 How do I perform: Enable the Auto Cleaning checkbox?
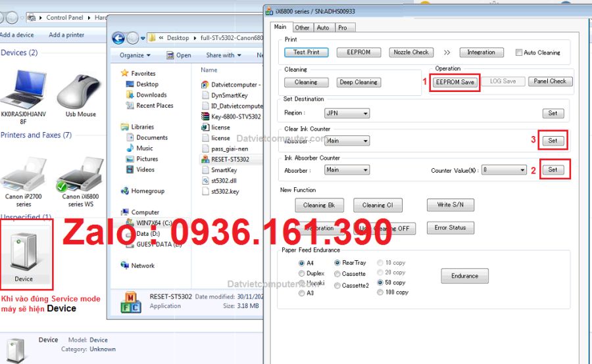tap(519, 53)
